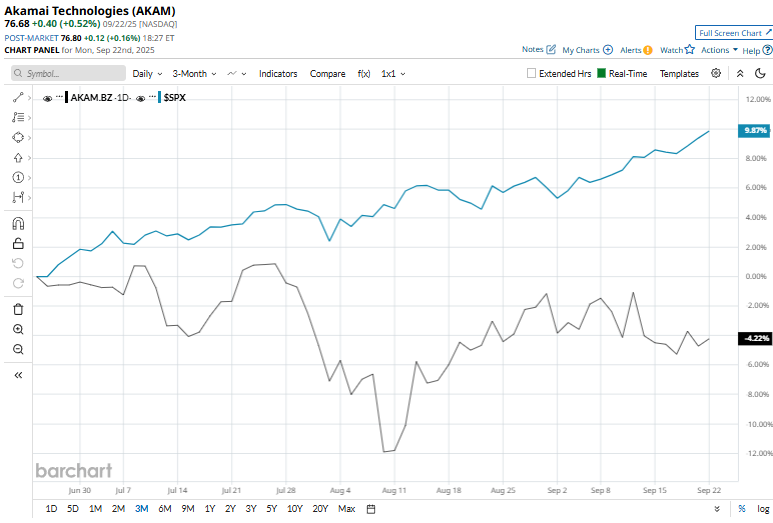Add to My Charts plus icon

point(608,50)
